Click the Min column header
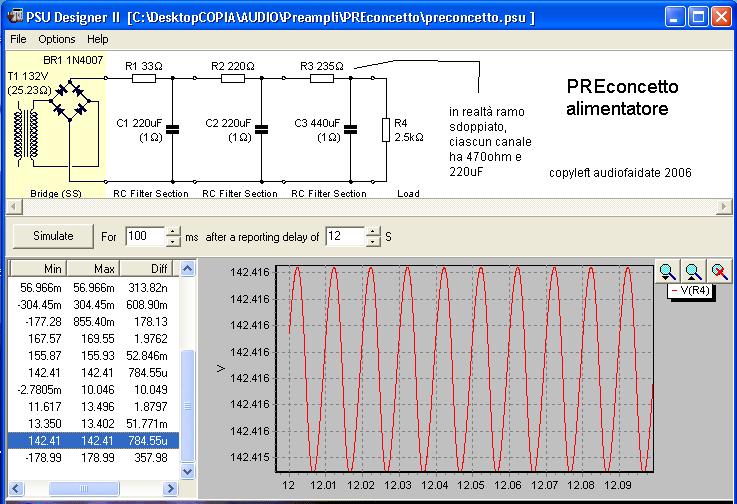The height and width of the screenshot is (504, 737). click(x=38, y=268)
